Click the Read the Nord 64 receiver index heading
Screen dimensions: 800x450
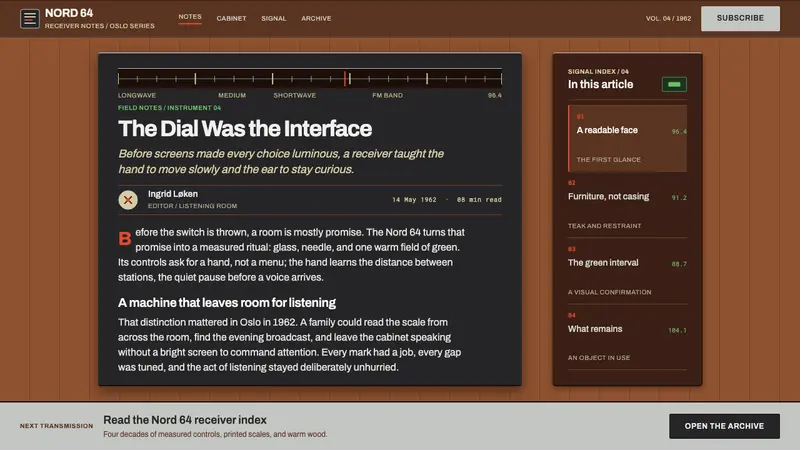pyautogui.click(x=185, y=420)
